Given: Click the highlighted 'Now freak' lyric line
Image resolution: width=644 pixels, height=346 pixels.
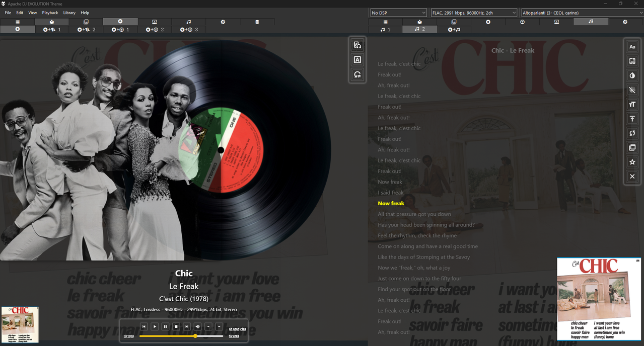Looking at the screenshot, I should click(x=391, y=203).
